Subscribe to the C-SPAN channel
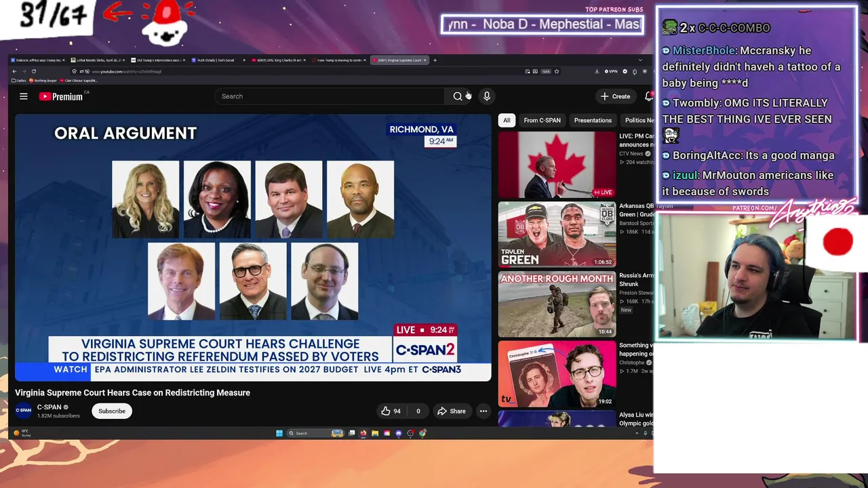Viewport: 868px width, 488px height. [x=112, y=411]
